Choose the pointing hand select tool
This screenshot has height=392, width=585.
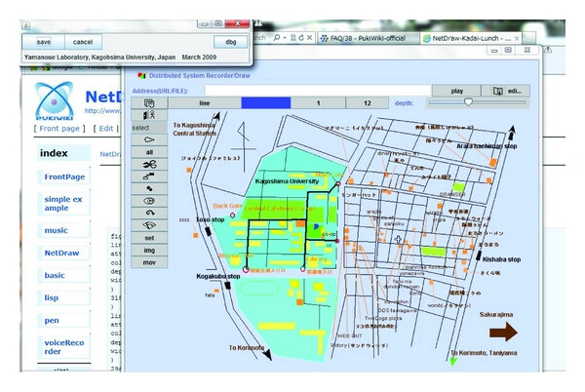149,139
